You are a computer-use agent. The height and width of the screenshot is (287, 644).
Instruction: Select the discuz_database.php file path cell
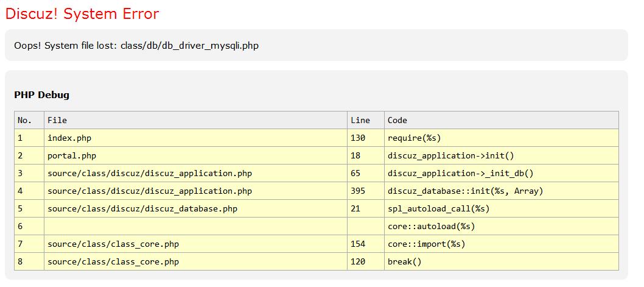pos(195,209)
